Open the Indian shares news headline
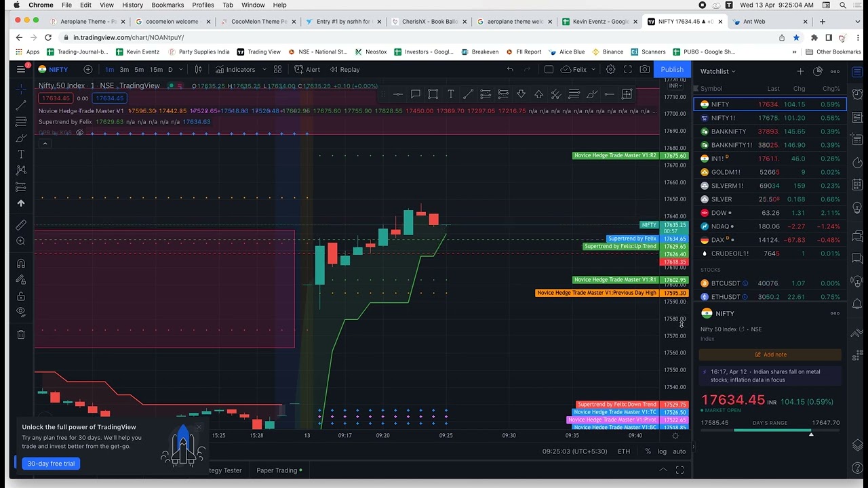Screen dimensions: 868x488 [x=770, y=375]
